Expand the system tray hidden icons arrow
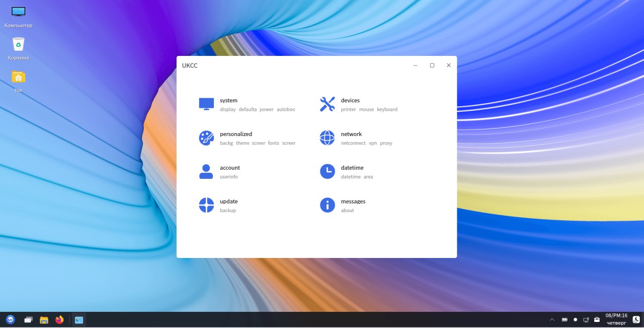644x328 pixels. 552,319
